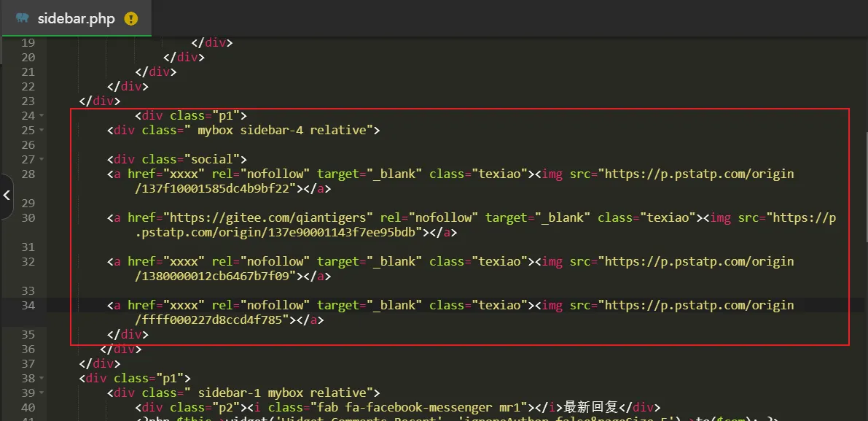The height and width of the screenshot is (421, 868).
Task: Click the yellow warning icon on sidebar.php tab
Action: pos(131,19)
